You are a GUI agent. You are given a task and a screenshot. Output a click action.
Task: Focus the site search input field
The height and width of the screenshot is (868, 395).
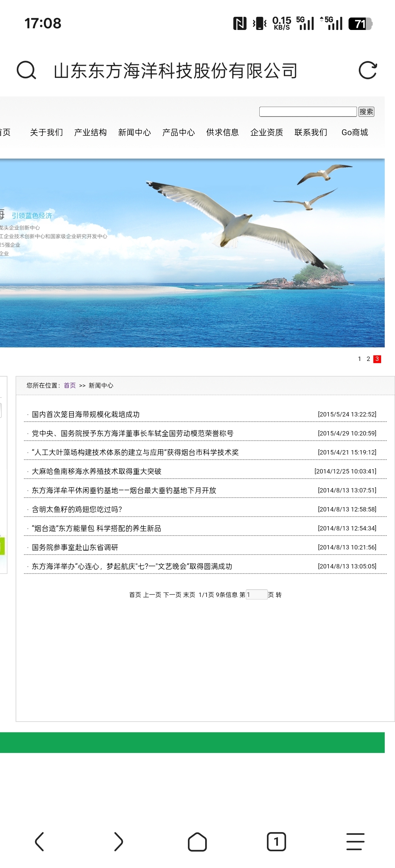click(308, 111)
